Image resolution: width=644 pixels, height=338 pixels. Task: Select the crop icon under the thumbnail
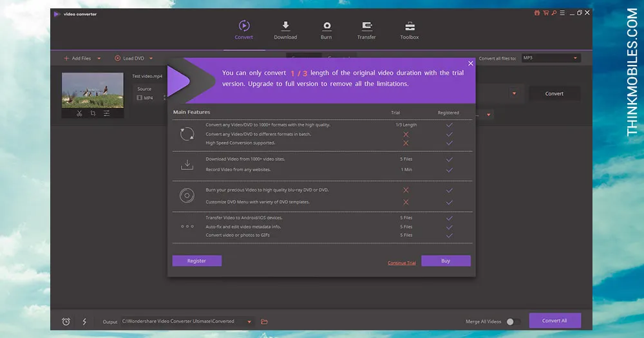[93, 113]
